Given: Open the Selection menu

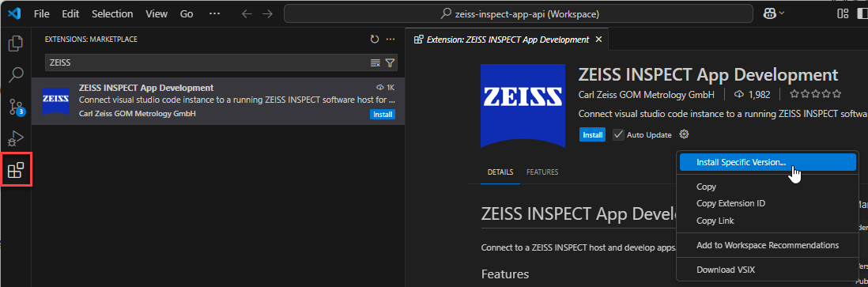Looking at the screenshot, I should pos(112,14).
